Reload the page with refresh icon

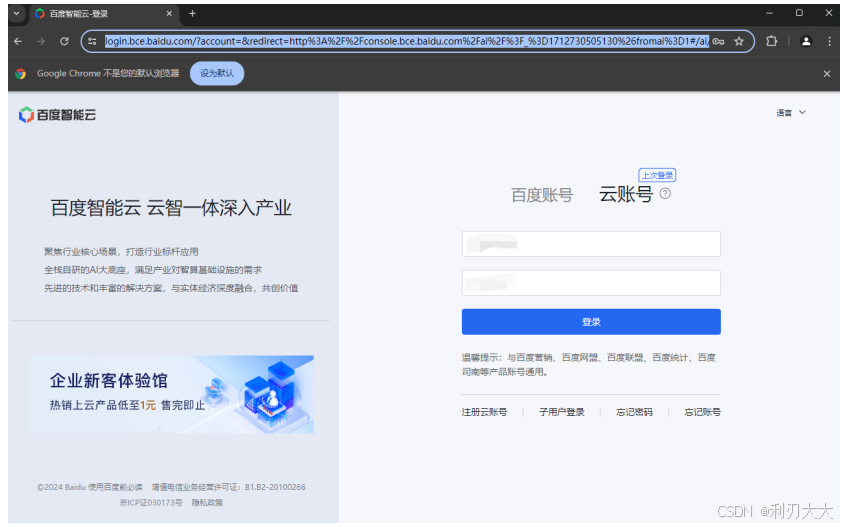coord(64,41)
